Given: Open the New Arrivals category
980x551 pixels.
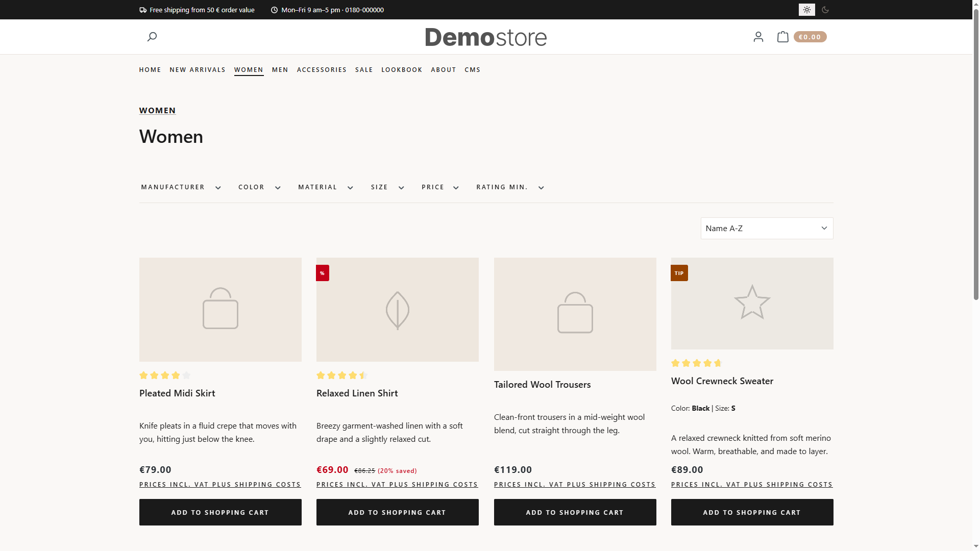Looking at the screenshot, I should [x=198, y=70].
